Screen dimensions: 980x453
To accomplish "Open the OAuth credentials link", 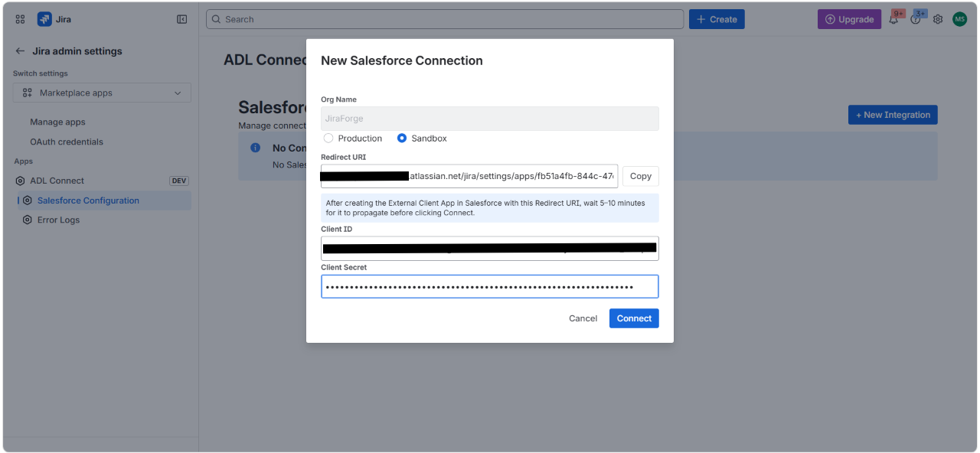I will click(x=67, y=142).
